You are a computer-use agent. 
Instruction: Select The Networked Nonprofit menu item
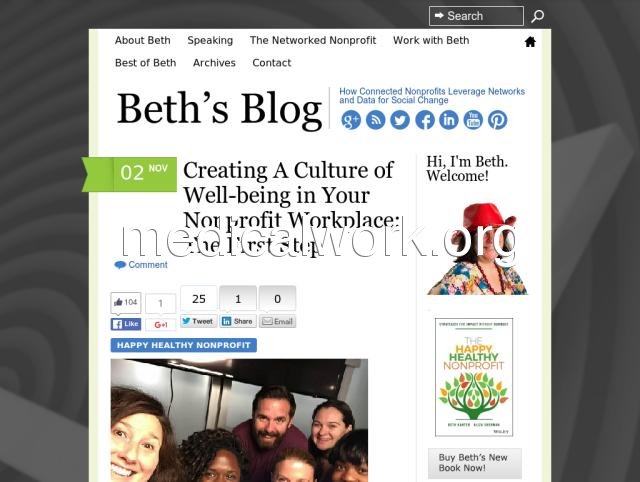click(313, 40)
